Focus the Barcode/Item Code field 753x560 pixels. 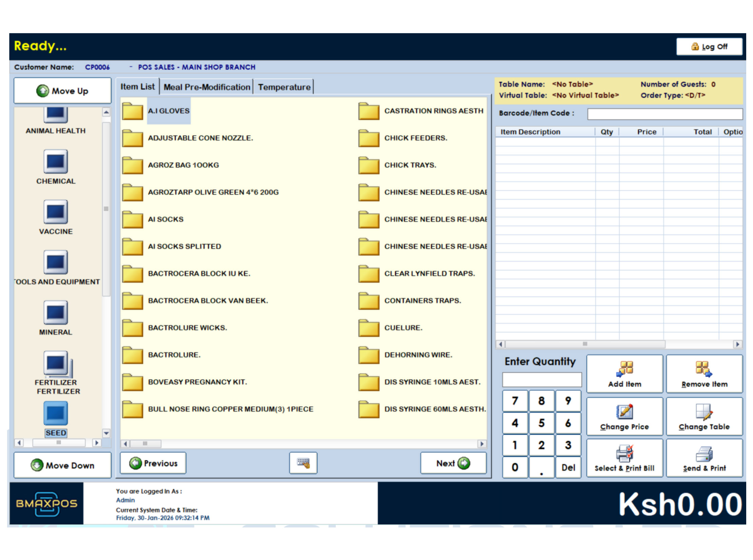[x=664, y=114]
